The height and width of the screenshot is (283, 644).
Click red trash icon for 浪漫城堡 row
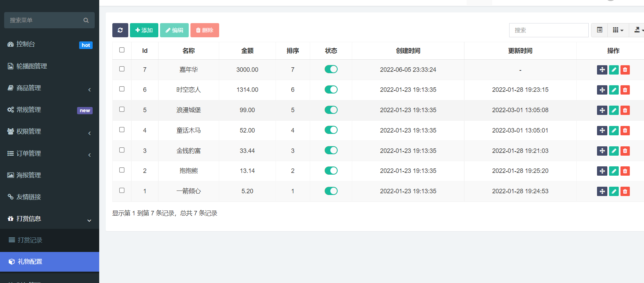click(625, 110)
